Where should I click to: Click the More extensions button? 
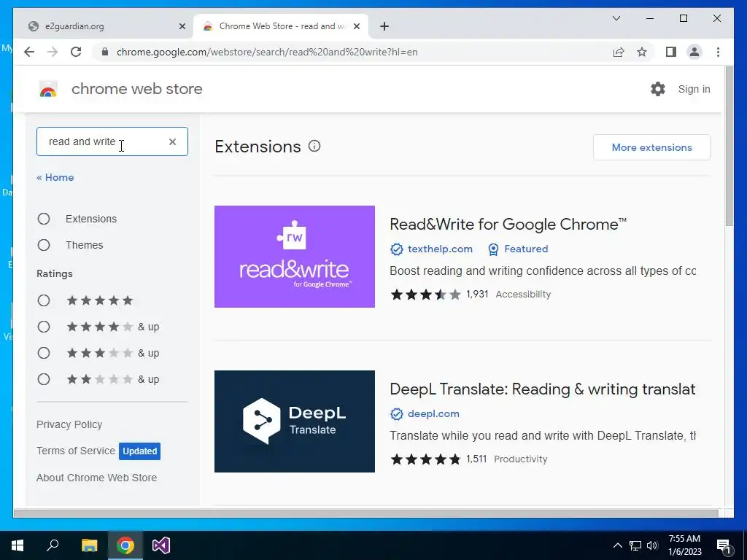(651, 147)
